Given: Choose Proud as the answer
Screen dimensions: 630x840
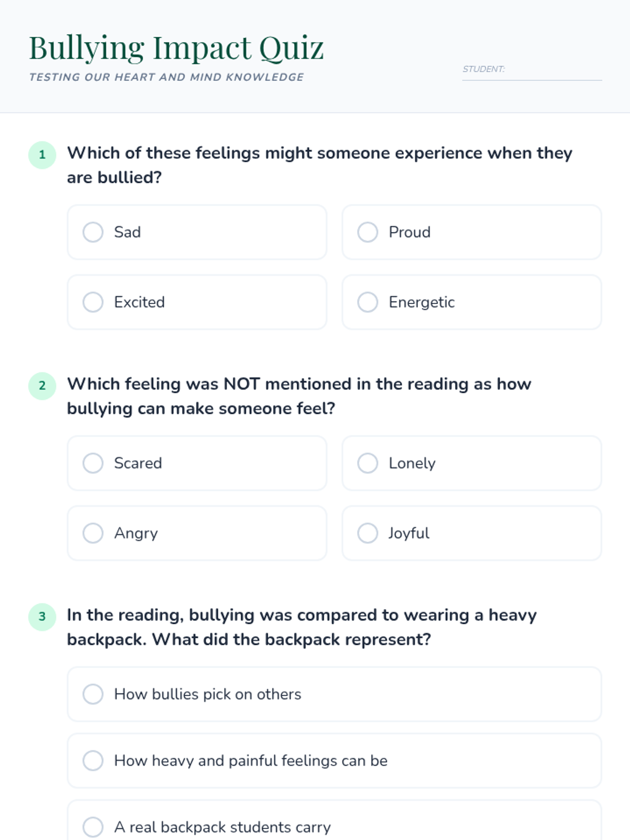Looking at the screenshot, I should (367, 232).
